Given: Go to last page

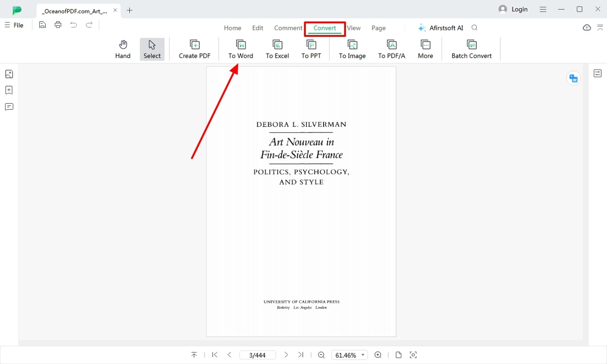Looking at the screenshot, I should tap(301, 355).
